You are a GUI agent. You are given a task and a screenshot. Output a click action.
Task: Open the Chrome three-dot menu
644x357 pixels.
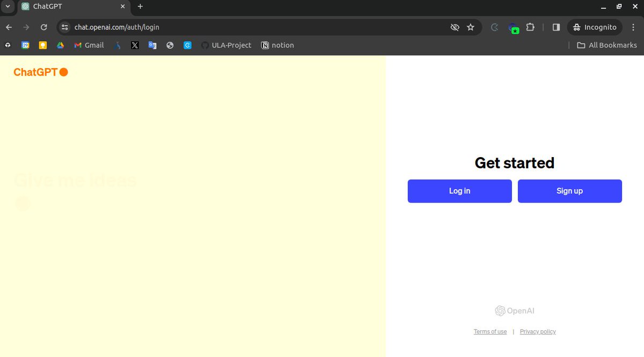pyautogui.click(x=633, y=27)
